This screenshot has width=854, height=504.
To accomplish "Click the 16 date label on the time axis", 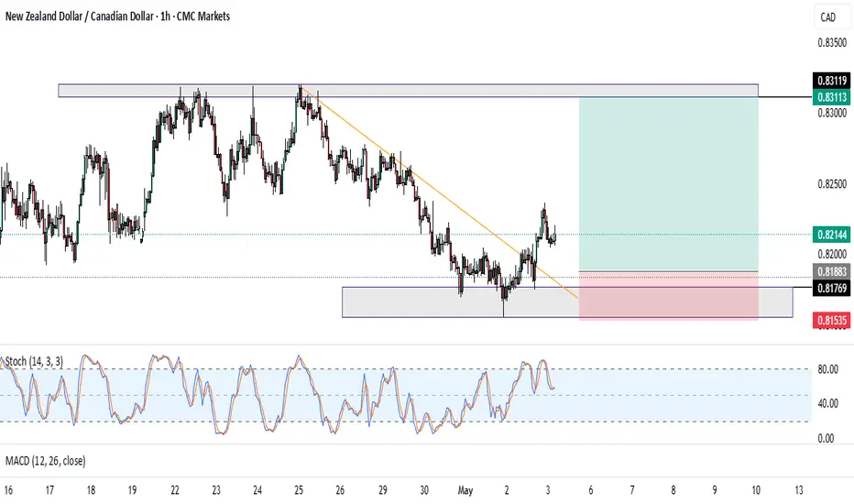I will pyautogui.click(x=8, y=490).
